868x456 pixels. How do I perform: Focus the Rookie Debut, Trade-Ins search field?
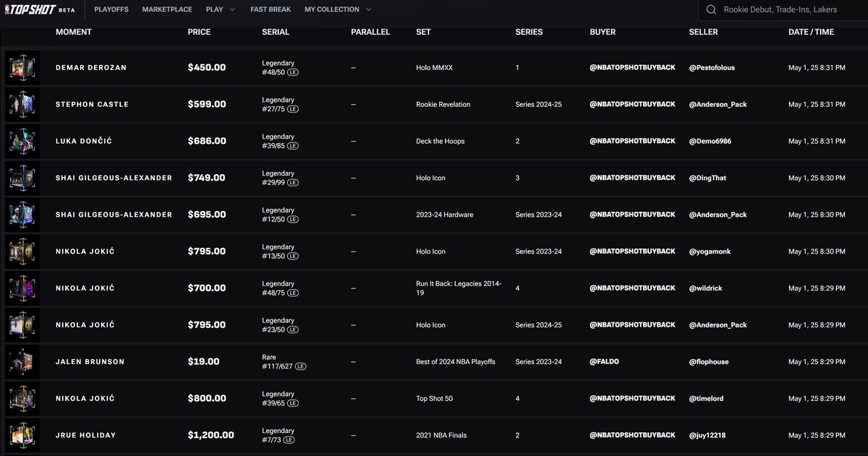(783, 9)
